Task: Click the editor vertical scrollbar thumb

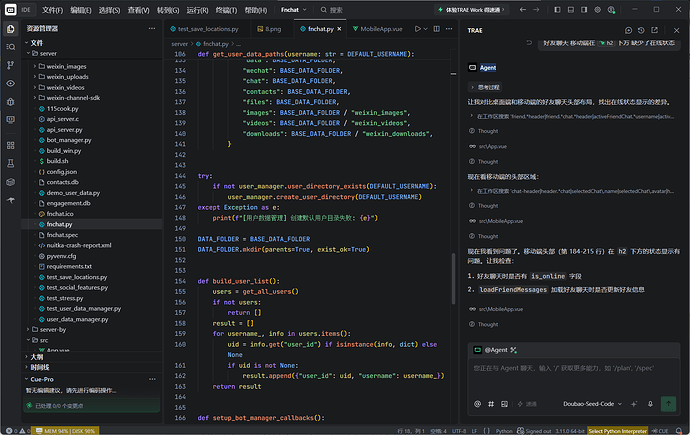Action: [453, 278]
